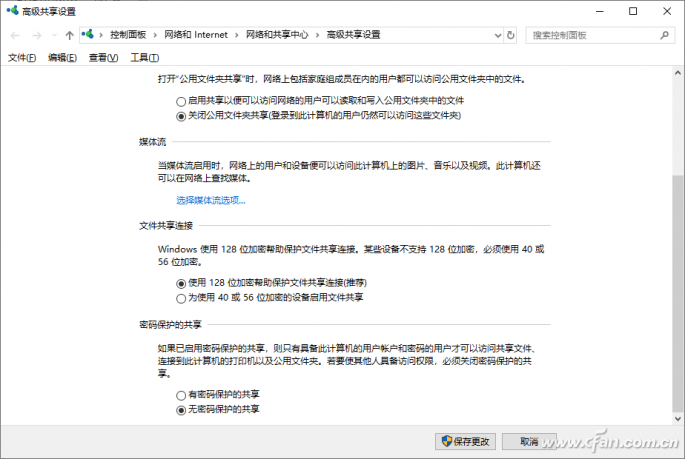Click window icon in title bar
Viewport: 685px width, 459px height.
tap(12, 10)
